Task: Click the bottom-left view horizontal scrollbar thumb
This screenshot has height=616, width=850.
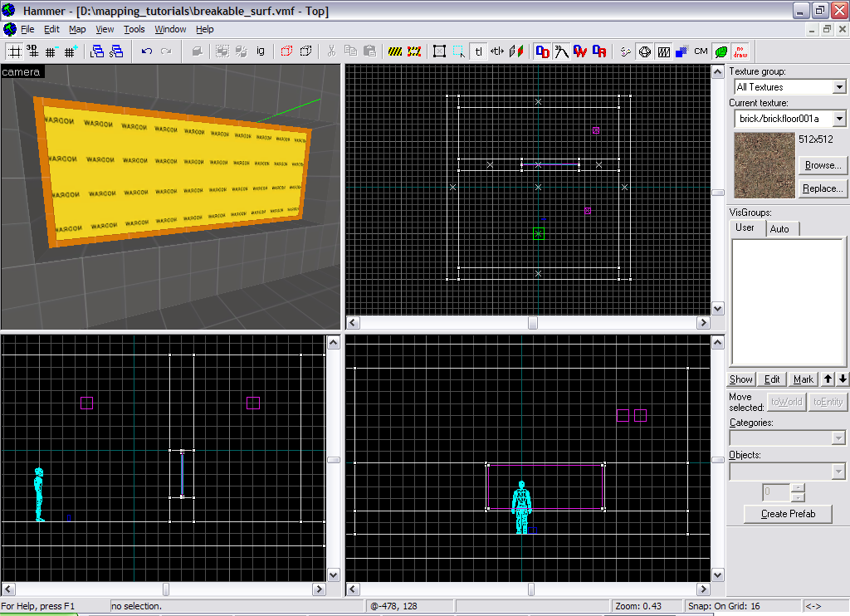Action: click(x=166, y=589)
